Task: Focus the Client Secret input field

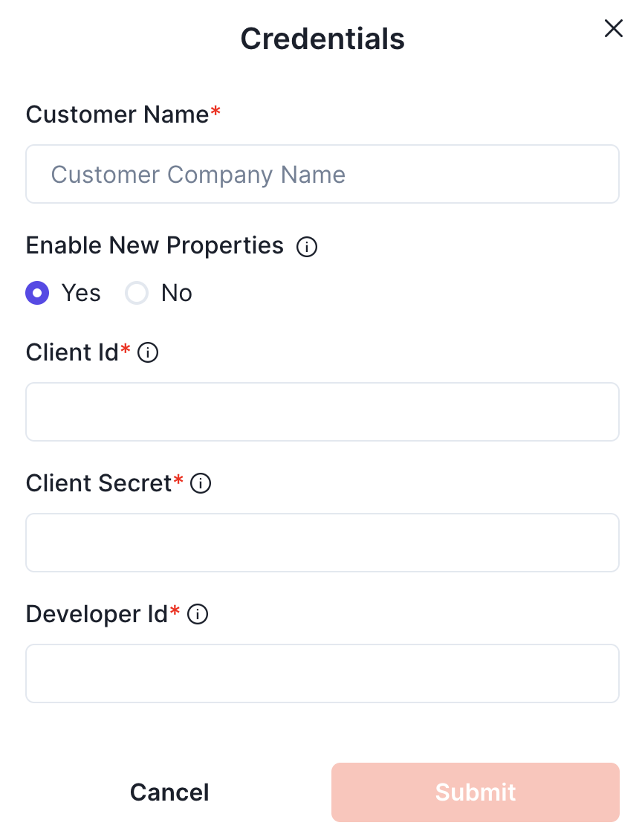Action: [x=322, y=543]
